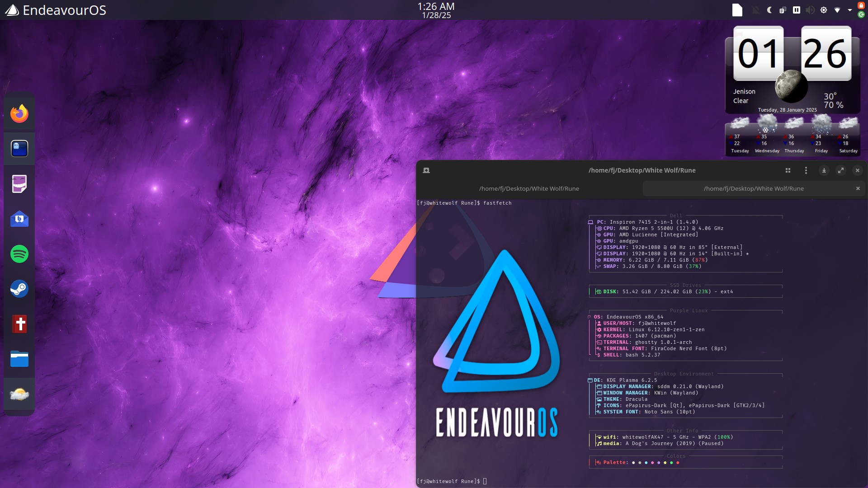
Task: Click Jenison location in weather widget
Action: [x=744, y=91]
